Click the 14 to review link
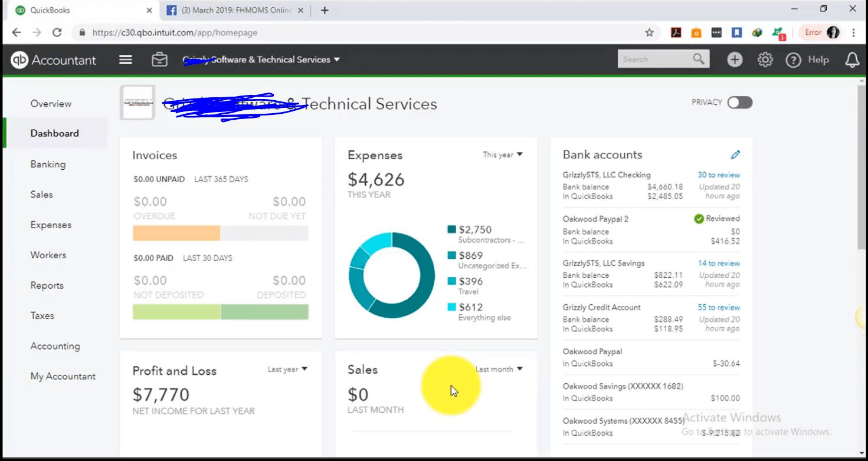Image resolution: width=868 pixels, height=461 pixels. click(x=719, y=264)
